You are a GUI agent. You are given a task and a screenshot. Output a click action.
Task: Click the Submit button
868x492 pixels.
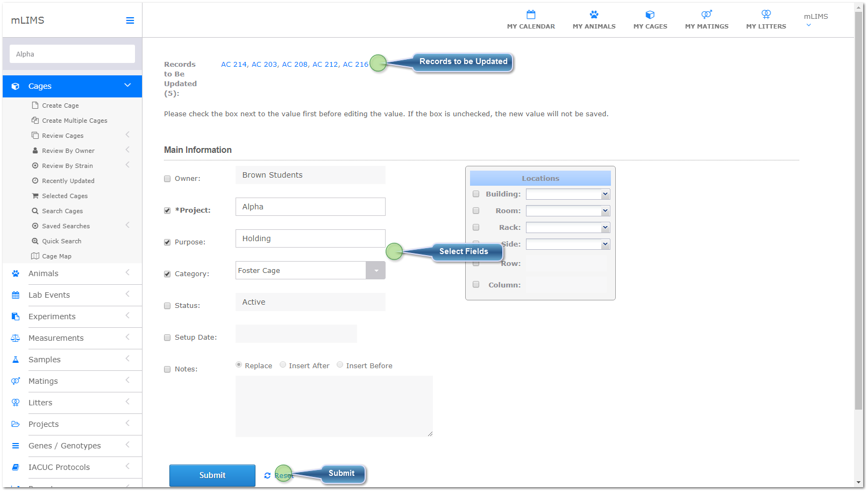[212, 475]
